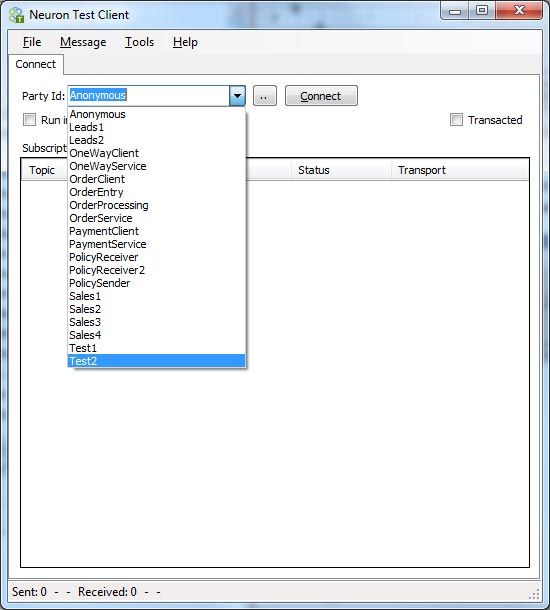Screen dimensions: 550x610
Task: Click the Connect button
Action: pos(321,96)
